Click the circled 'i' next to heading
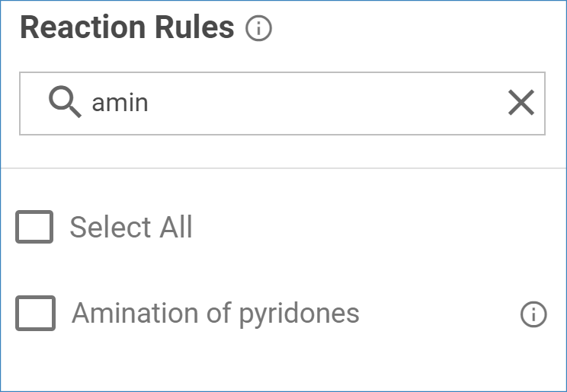Viewport: 567px width, 392px height. click(259, 29)
